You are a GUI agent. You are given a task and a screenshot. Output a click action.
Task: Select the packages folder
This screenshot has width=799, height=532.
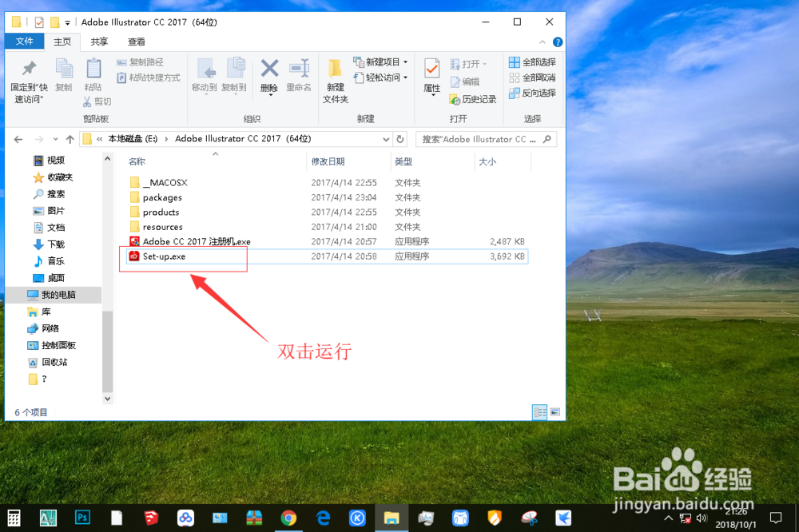(x=156, y=197)
